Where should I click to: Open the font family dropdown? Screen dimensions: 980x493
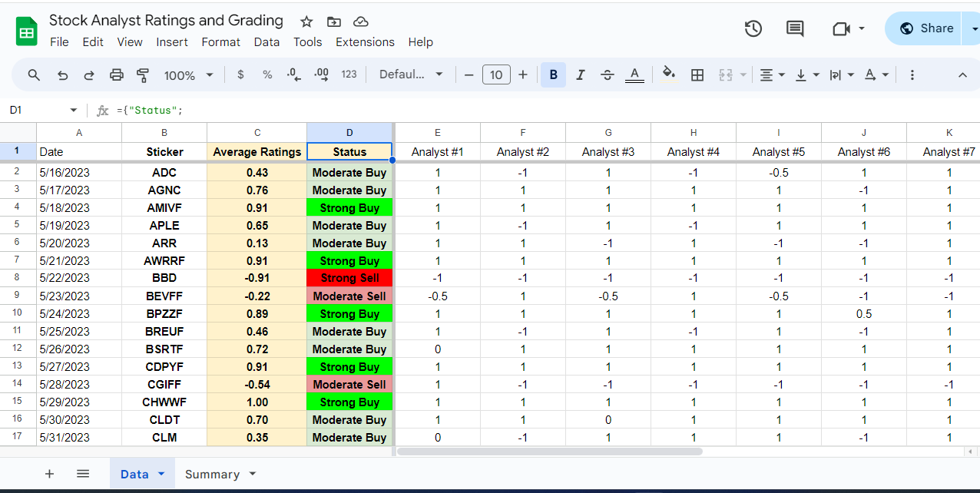point(410,74)
